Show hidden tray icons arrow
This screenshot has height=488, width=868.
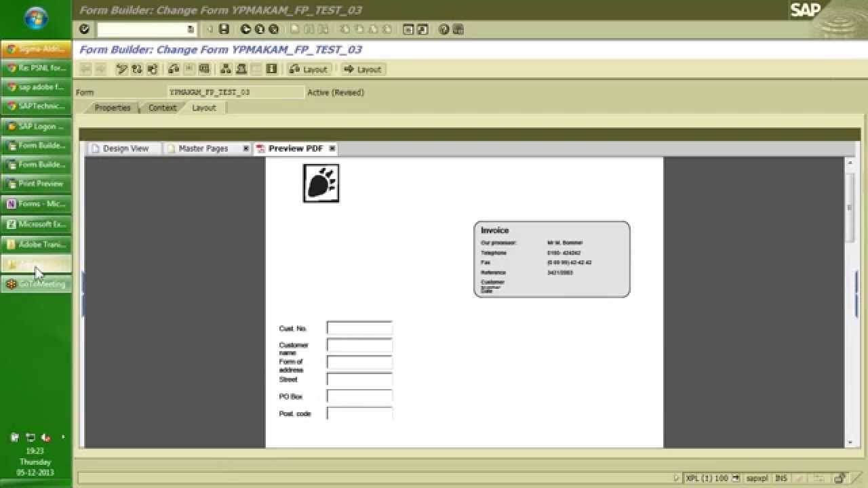point(63,437)
